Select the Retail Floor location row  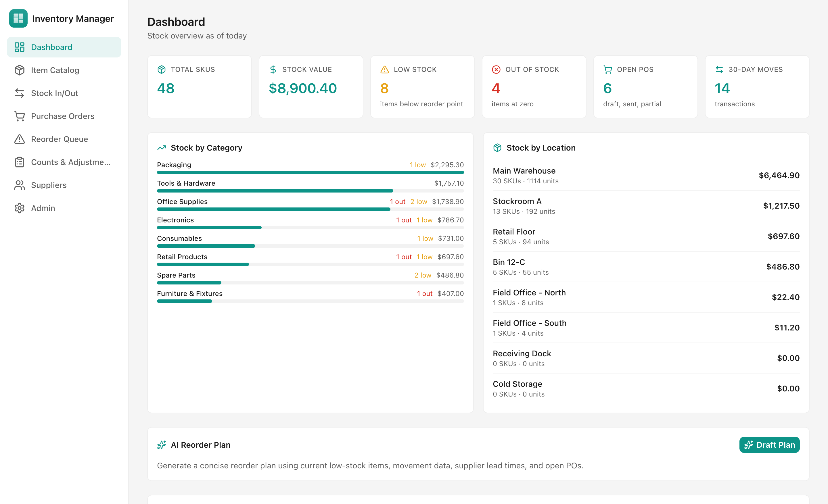pyautogui.click(x=646, y=236)
